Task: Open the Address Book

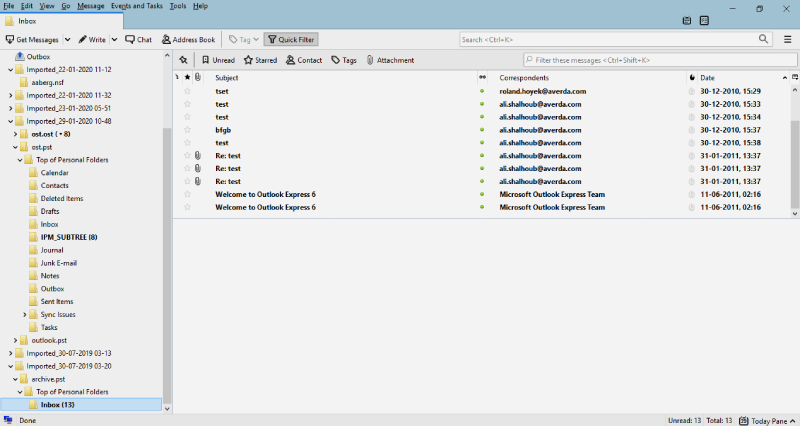Action: 188,39
